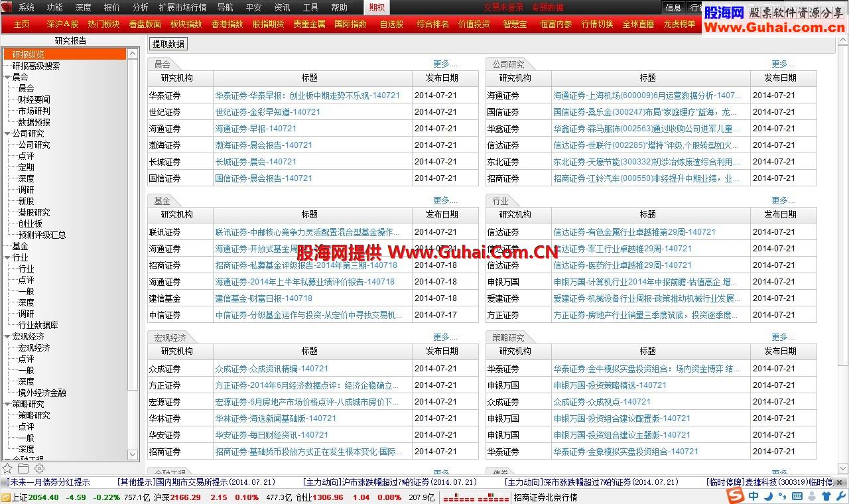Select 境外经济金融 in the tree
The width and height of the screenshot is (849, 504).
coord(42,393)
